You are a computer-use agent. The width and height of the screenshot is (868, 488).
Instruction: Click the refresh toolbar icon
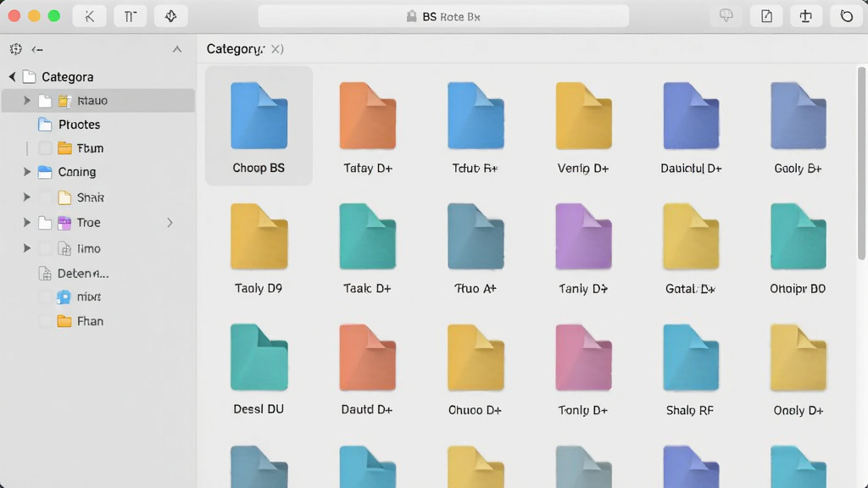[847, 17]
